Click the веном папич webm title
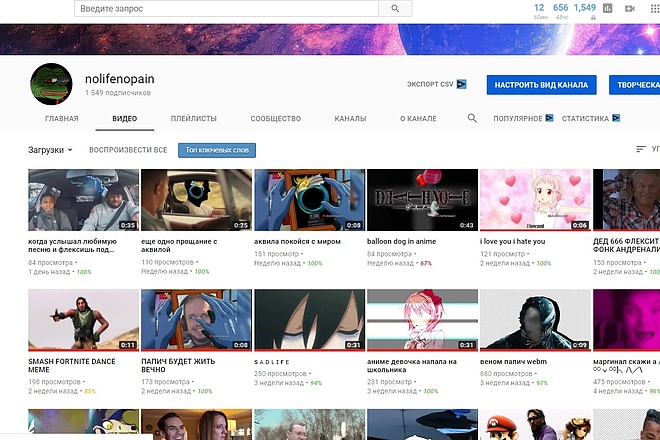Viewport: 660px width, 440px height. pos(514,362)
